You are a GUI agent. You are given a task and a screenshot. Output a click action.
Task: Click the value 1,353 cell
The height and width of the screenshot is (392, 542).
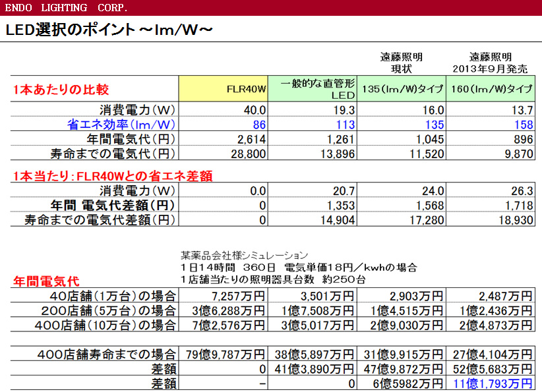click(x=341, y=206)
